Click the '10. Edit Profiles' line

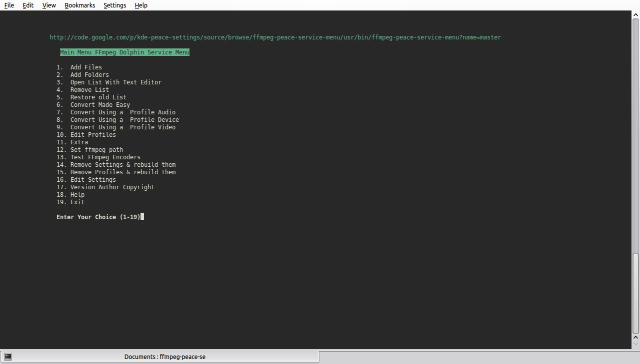coord(86,135)
